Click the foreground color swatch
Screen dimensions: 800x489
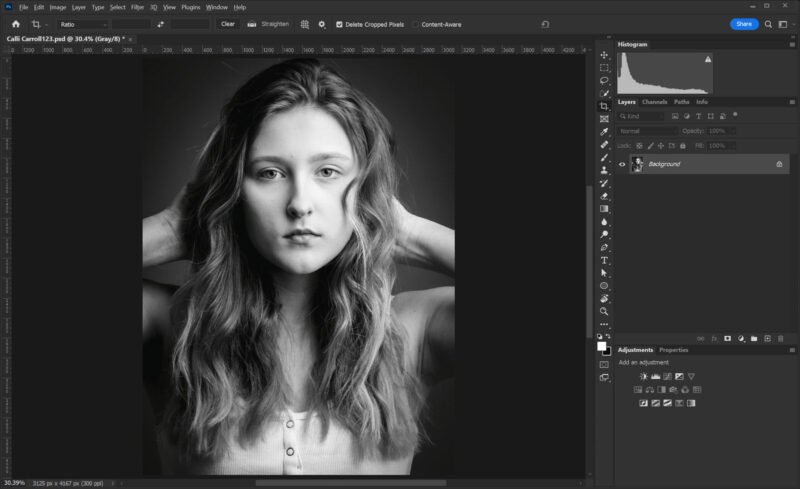pyautogui.click(x=602, y=346)
